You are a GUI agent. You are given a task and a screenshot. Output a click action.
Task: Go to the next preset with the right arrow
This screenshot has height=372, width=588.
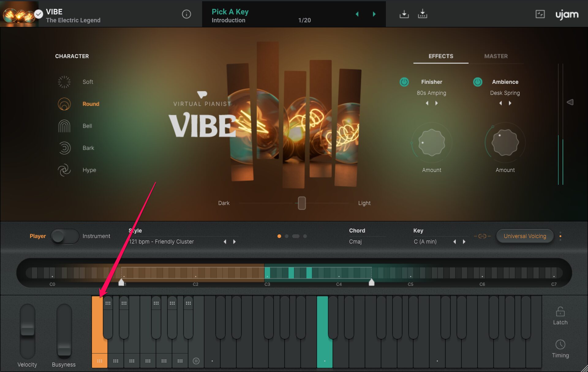(374, 14)
